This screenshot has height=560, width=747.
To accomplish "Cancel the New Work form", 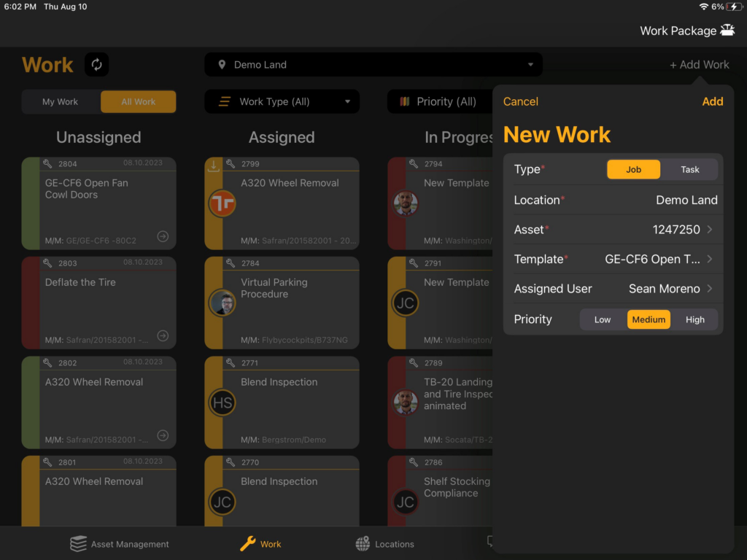I will (520, 101).
